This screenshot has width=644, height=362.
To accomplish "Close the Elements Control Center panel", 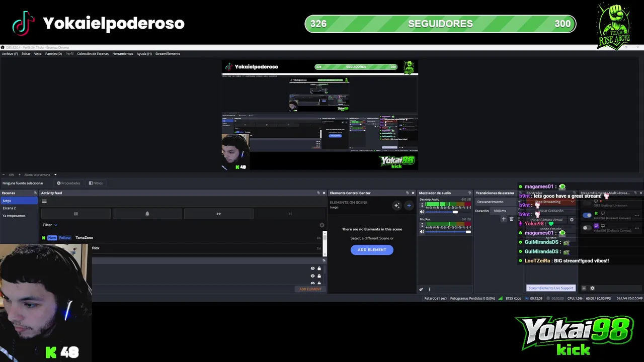I will pyautogui.click(x=413, y=193).
